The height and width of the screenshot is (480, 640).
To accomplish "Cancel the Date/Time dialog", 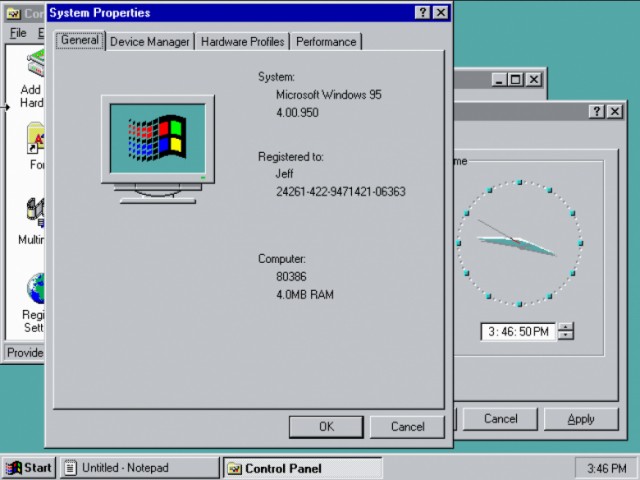I will [500, 419].
